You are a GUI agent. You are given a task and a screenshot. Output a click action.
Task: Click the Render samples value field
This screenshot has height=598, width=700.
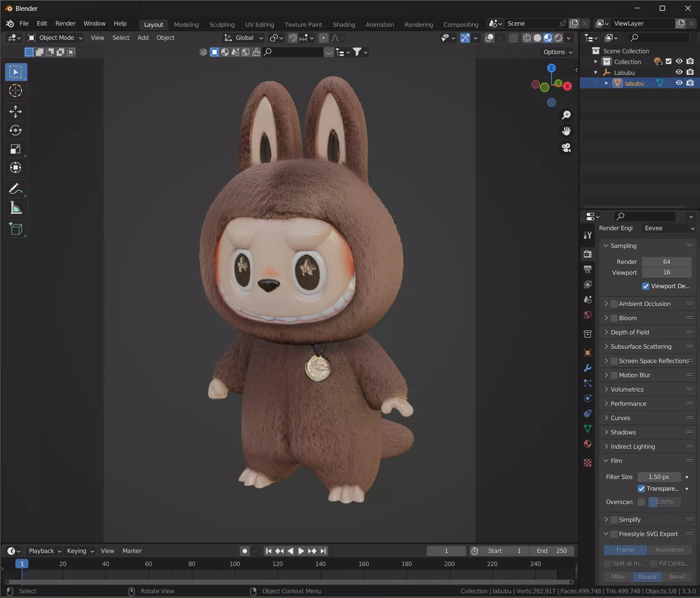(667, 262)
